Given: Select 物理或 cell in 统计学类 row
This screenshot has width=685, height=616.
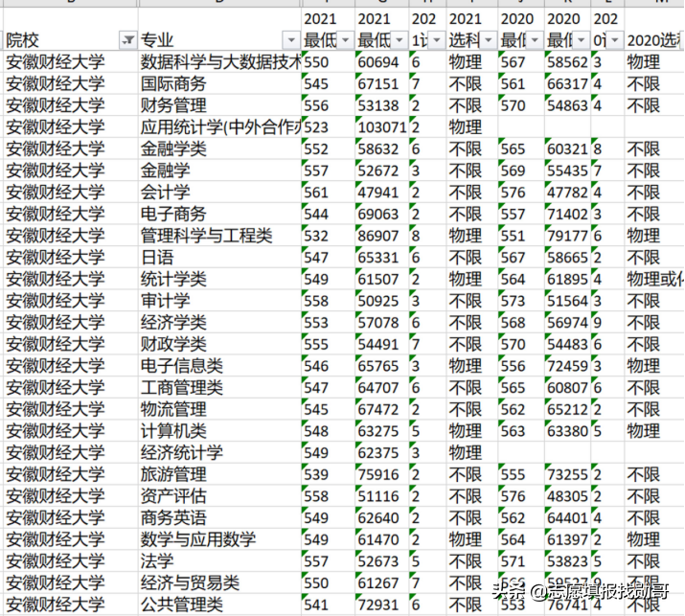Looking at the screenshot, I should [655, 279].
